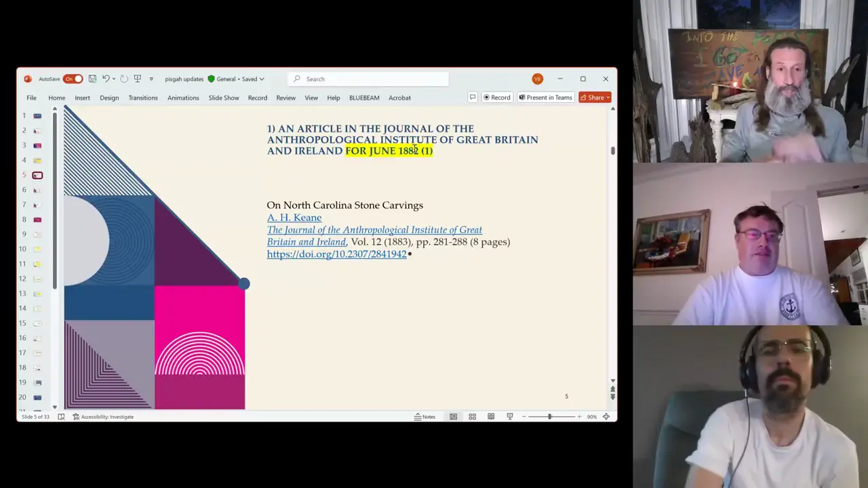The image size is (868, 488).
Task: Click the 90% zoom level value
Action: pyautogui.click(x=592, y=417)
